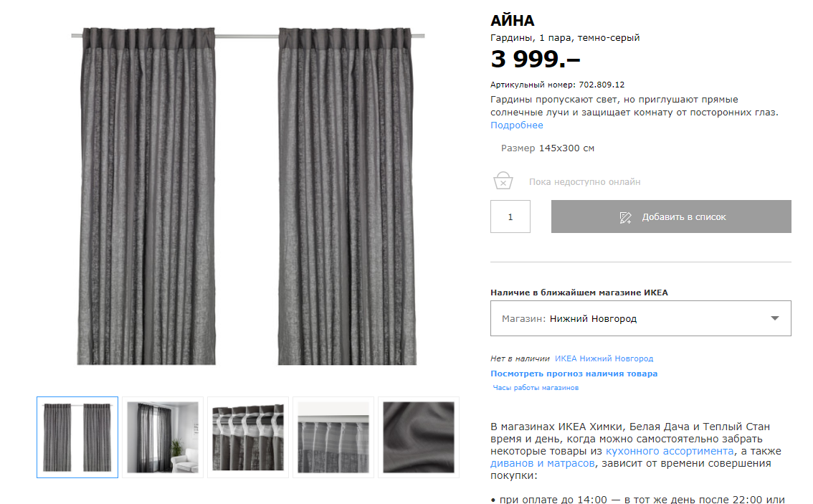Open the Подробнее link
Screen dimensions: 813x504
(516, 125)
